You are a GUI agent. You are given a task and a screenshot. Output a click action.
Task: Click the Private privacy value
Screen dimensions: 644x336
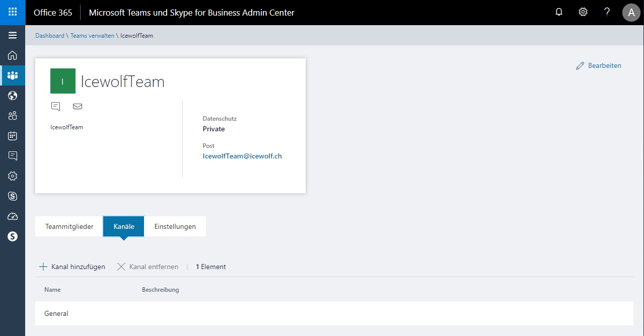point(214,129)
